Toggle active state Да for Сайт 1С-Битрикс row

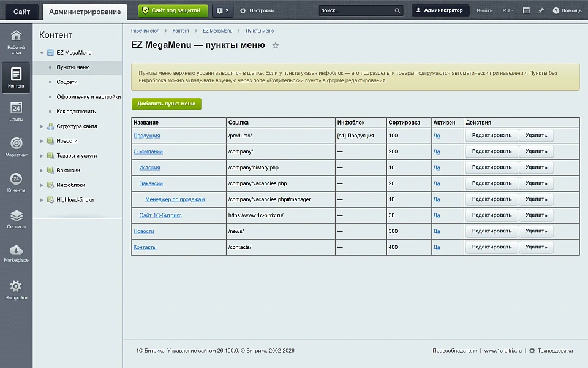tap(437, 215)
